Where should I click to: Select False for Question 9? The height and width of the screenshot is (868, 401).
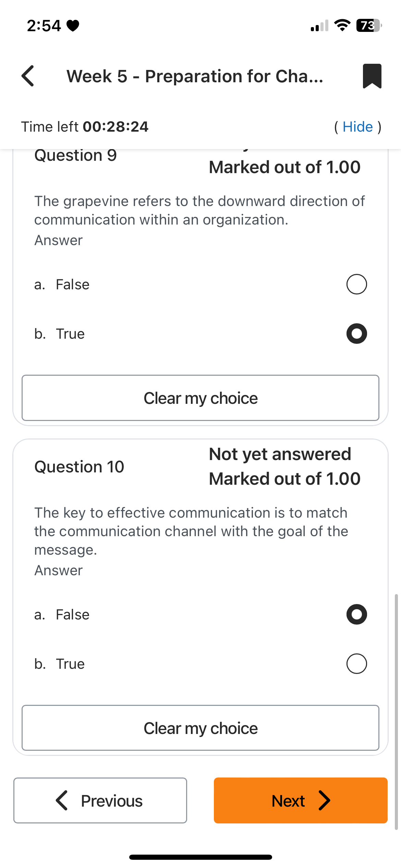(x=356, y=284)
